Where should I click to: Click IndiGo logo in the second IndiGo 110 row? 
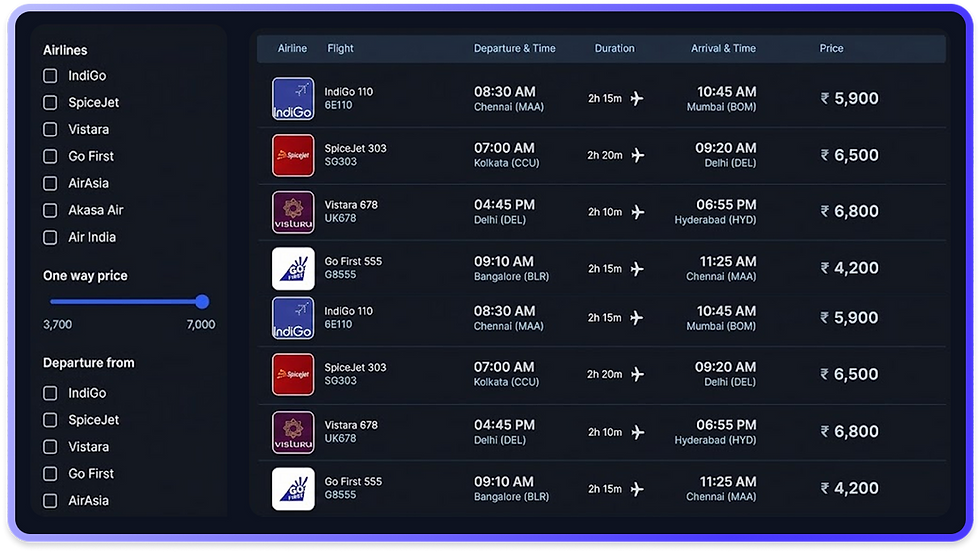tap(293, 318)
